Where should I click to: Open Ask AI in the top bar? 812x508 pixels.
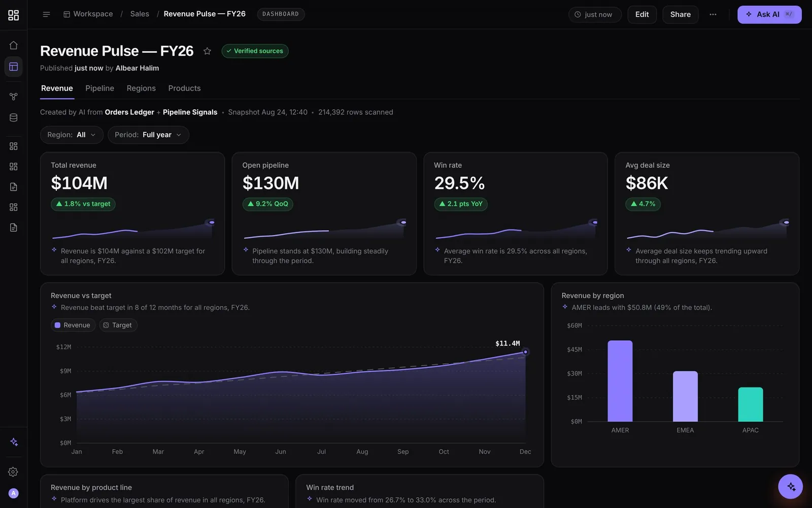(769, 14)
